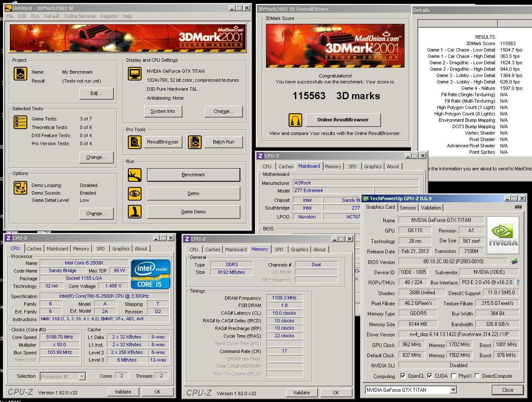The width and height of the screenshot is (532, 402).
Task: Click the Bus Interface question mark icon
Action: [518, 282]
